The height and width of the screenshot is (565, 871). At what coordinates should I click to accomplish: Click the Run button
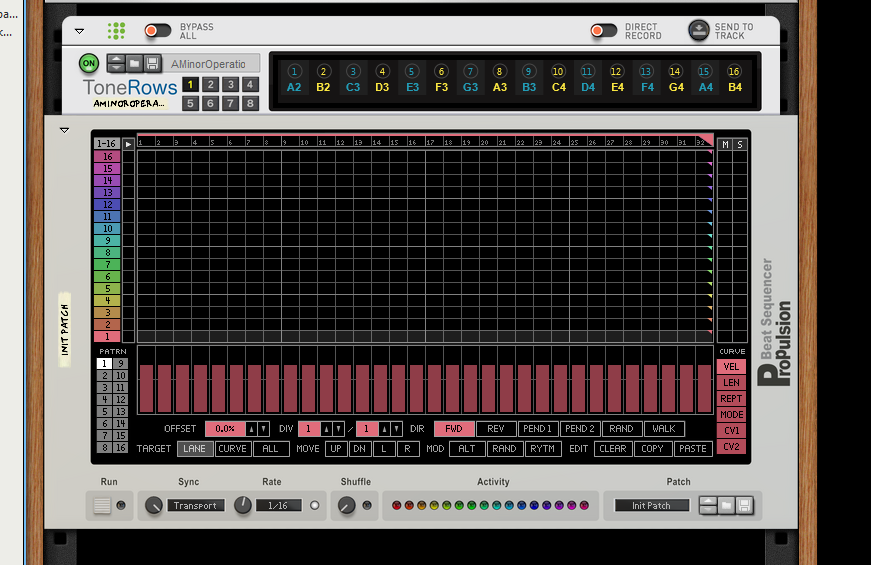[102, 506]
